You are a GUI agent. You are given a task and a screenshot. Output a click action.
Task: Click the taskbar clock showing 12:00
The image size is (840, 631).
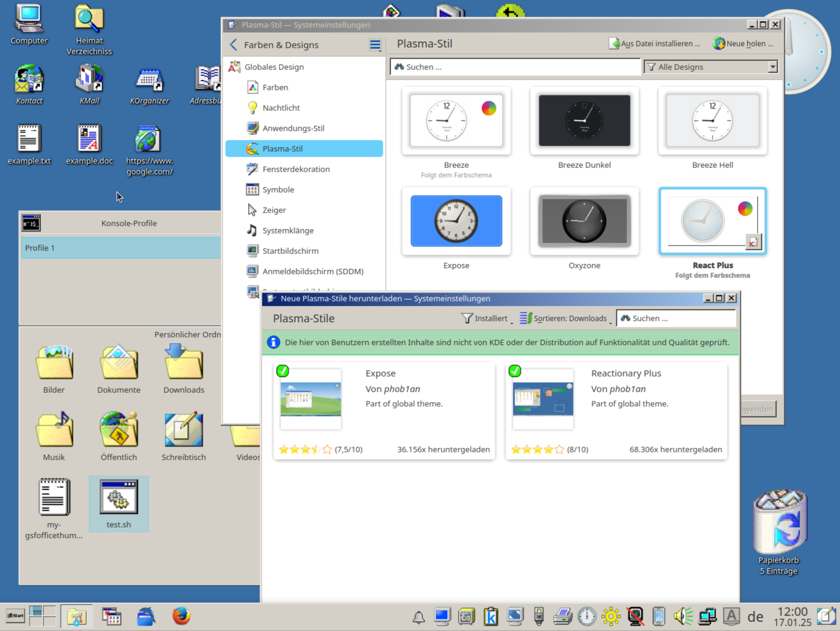click(793, 617)
